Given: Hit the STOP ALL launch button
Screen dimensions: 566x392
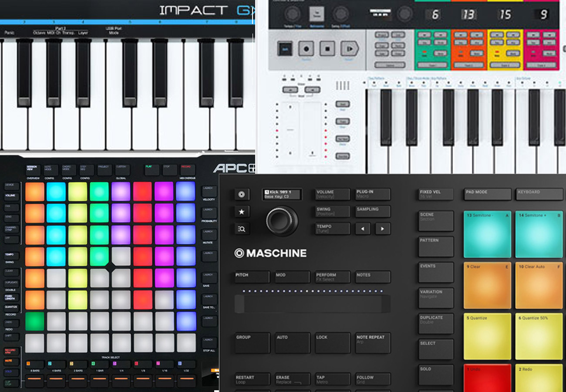Looking at the screenshot, I should tap(209, 342).
